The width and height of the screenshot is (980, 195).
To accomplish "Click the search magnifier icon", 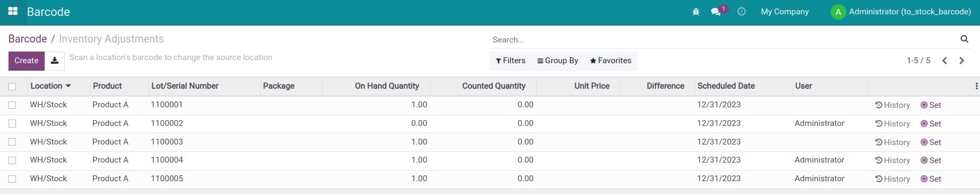I will tap(964, 39).
